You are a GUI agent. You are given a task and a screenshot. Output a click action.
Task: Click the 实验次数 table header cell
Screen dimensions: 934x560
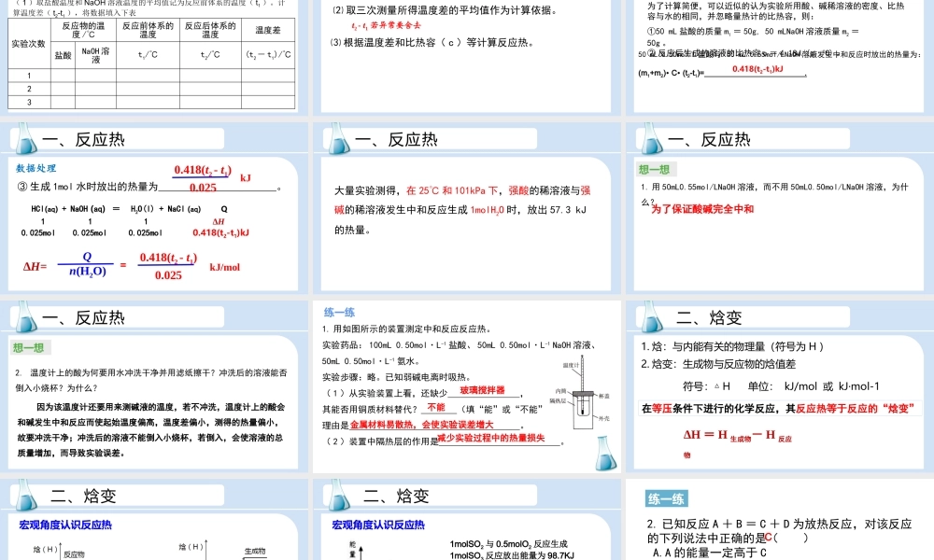click(28, 44)
